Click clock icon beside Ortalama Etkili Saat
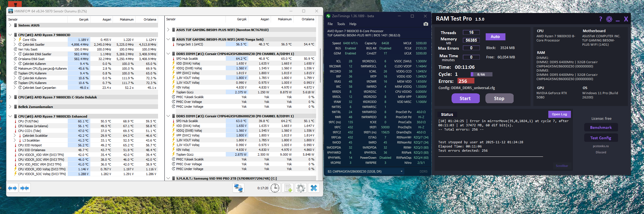This screenshot has width=644, height=214. point(16,59)
